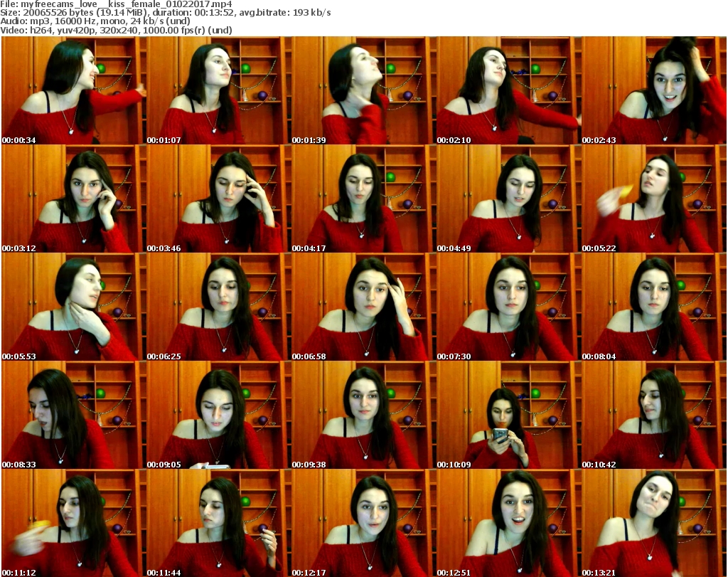The height and width of the screenshot is (577, 728).
Task: Select the thumbnail timestamped 00:02:10
Action: (509, 90)
